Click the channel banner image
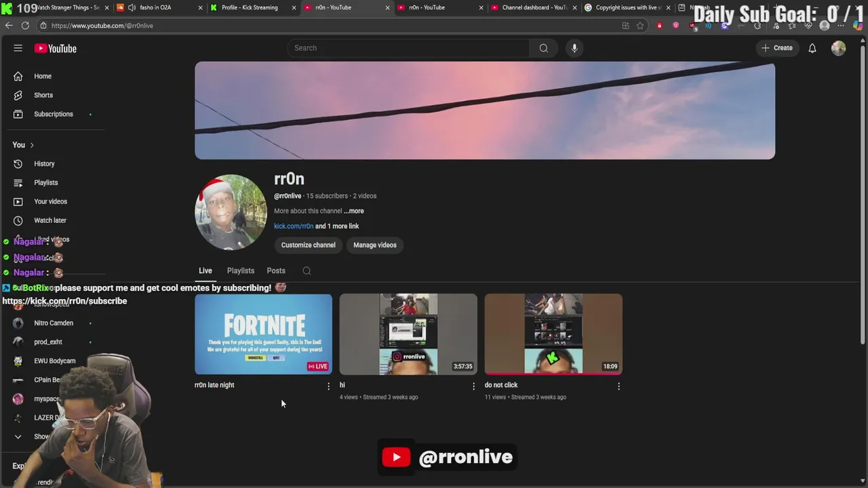This screenshot has height=488, width=868. (x=485, y=110)
